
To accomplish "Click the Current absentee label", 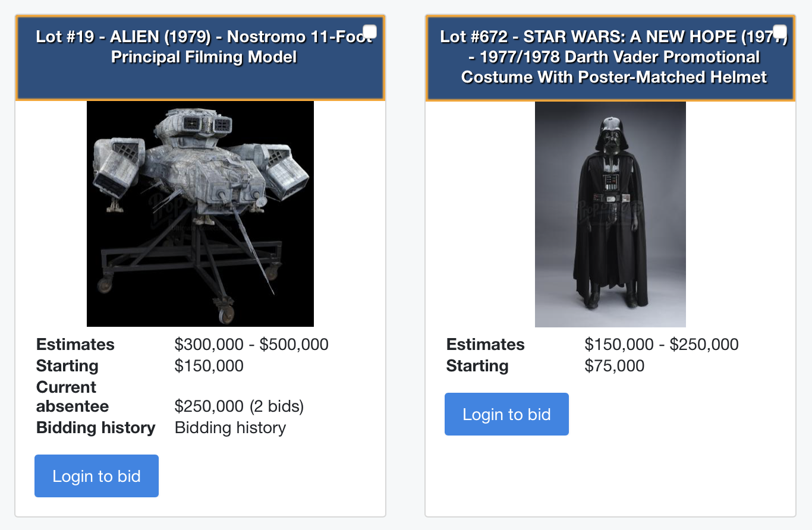I will (x=73, y=397).
